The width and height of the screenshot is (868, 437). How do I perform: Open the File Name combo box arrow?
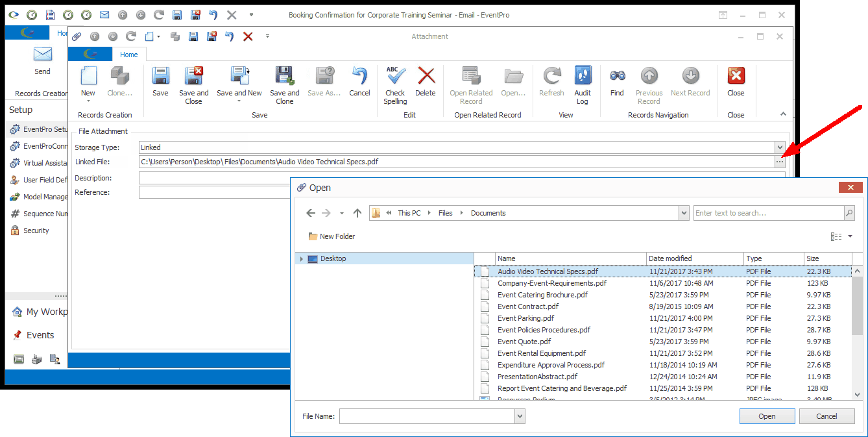click(x=520, y=416)
